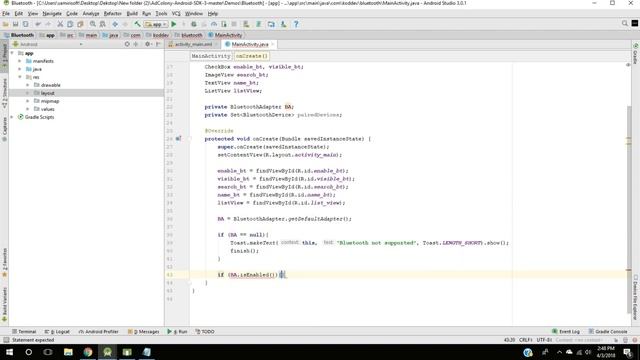Click the Hide Project panel icon
The image size is (640, 360).
pos(158,44)
